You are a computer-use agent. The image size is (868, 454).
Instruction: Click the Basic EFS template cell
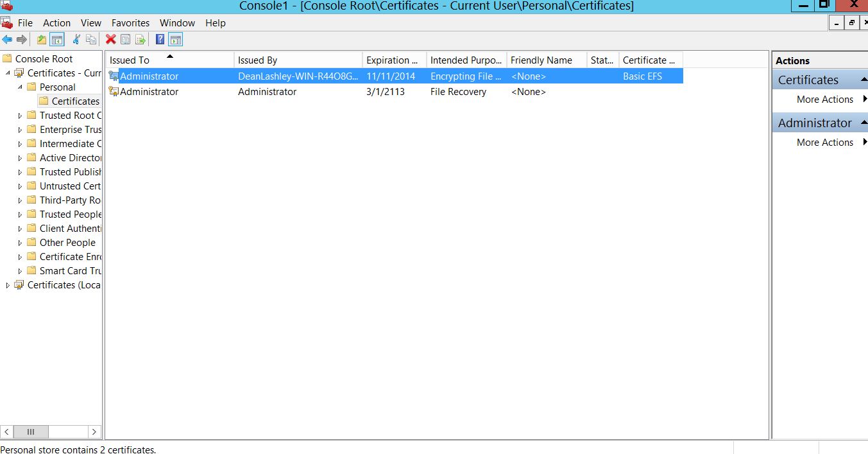(x=642, y=76)
